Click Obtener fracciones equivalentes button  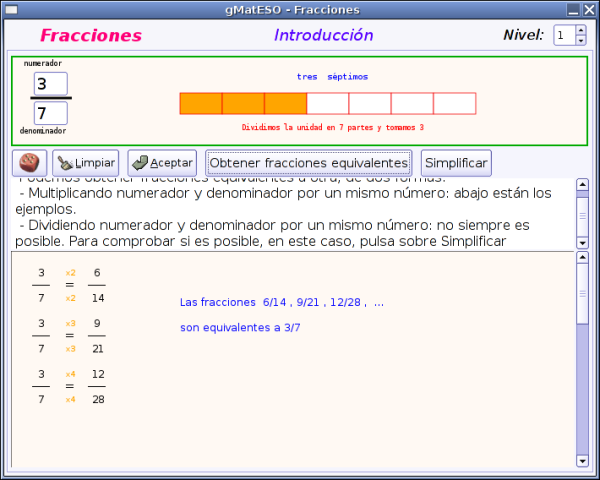click(309, 163)
